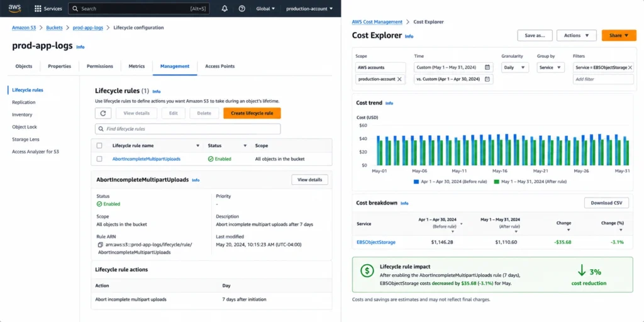The height and width of the screenshot is (322, 644).
Task: Select Lifecycle rules in side navigation
Action: [x=28, y=90]
